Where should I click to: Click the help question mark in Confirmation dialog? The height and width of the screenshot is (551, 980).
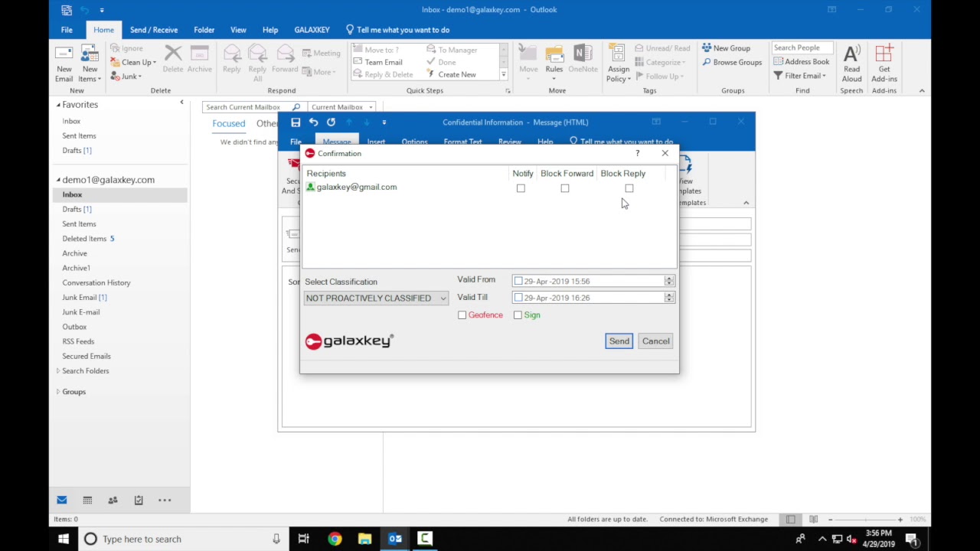[637, 154]
